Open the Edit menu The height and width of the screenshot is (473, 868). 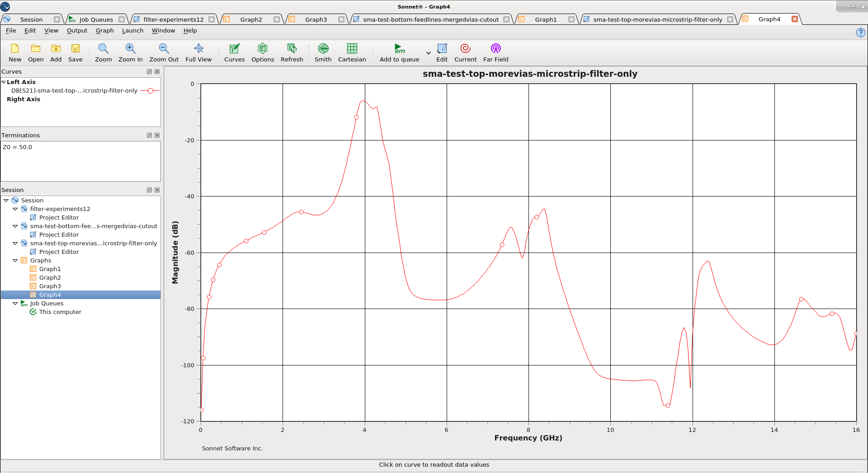(x=30, y=31)
